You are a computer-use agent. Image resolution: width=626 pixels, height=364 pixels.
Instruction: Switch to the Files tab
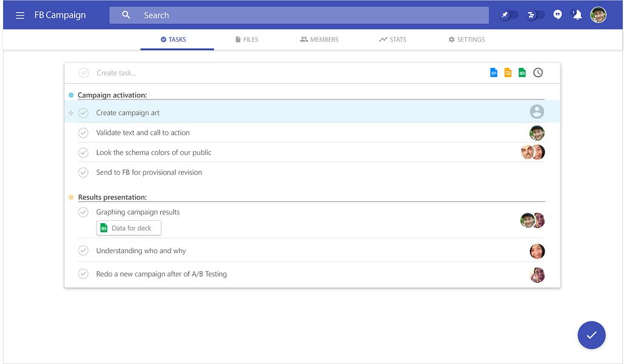(247, 39)
